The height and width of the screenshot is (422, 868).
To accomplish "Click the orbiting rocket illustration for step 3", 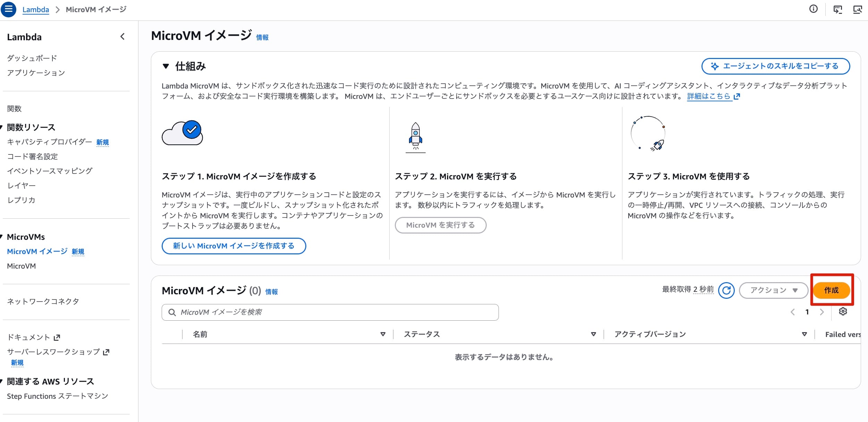I will 648,134.
